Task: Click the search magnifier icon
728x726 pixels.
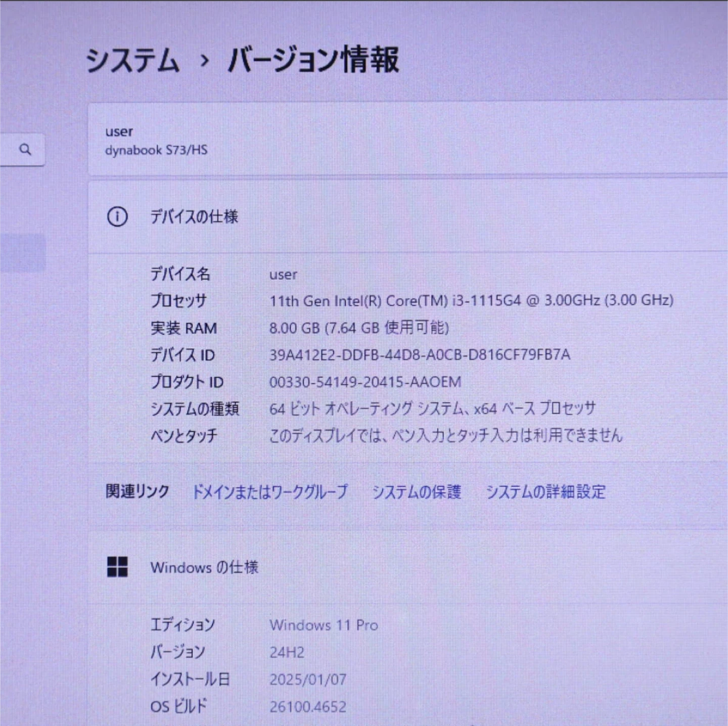Action: [25, 150]
